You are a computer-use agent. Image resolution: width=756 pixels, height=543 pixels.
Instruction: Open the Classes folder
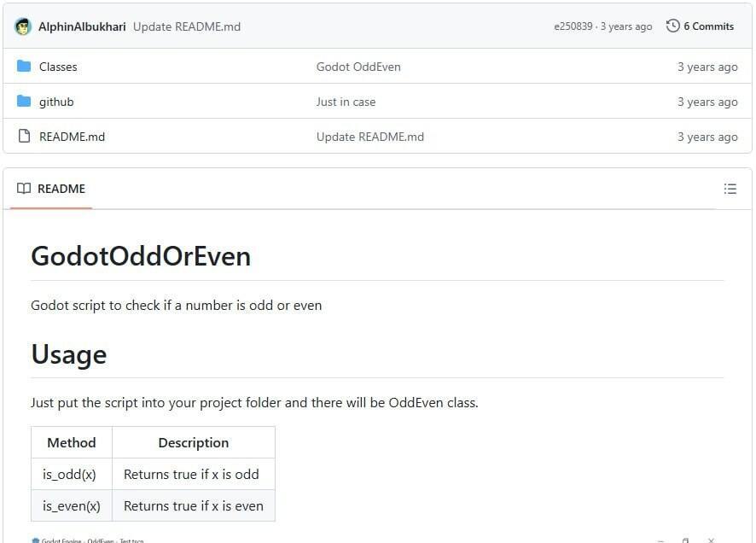tap(58, 67)
